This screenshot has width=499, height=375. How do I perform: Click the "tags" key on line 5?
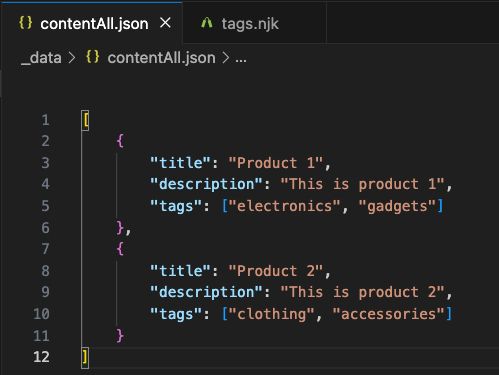pos(176,206)
